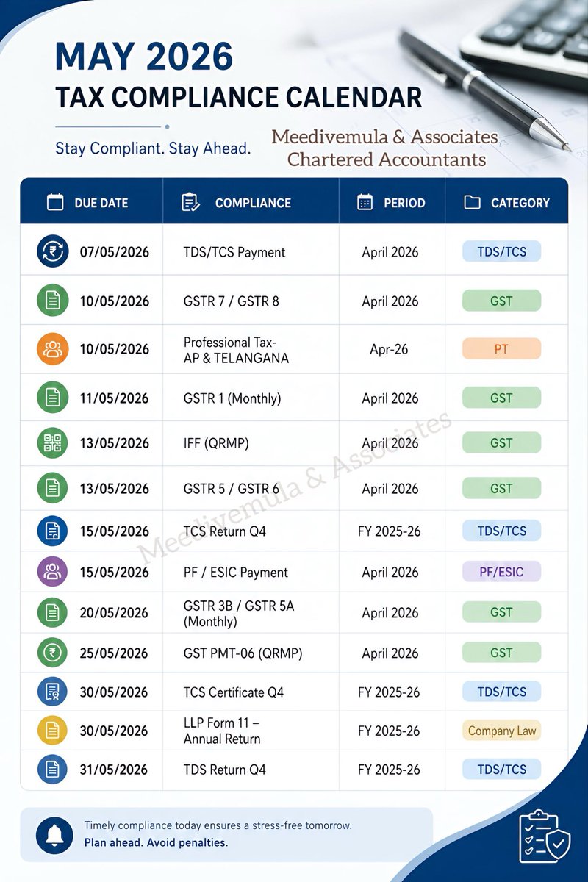Click the 10/05/2026 date in the Professional Tax row
Image resolution: width=588 pixels, height=882 pixels.
115,350
